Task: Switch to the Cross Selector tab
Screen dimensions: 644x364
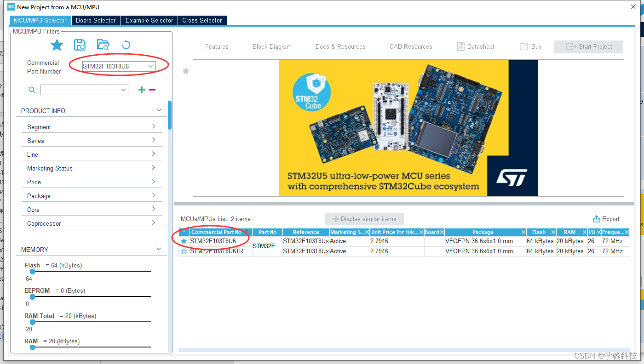Action: [x=202, y=20]
